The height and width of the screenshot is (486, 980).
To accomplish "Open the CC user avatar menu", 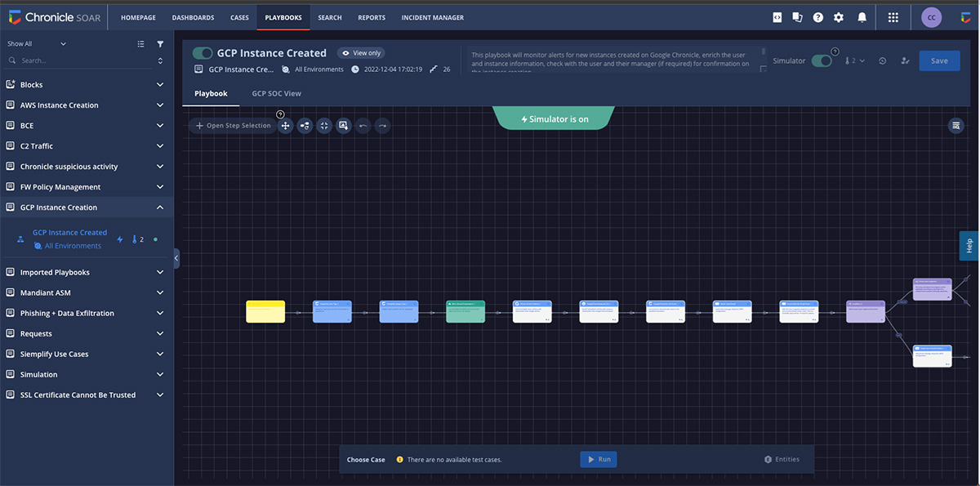I will pyautogui.click(x=931, y=17).
